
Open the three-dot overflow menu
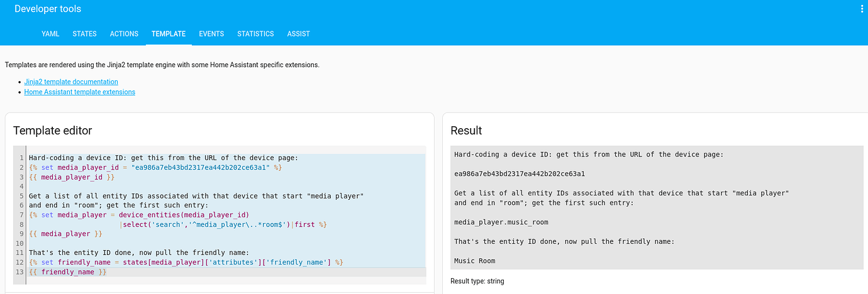tap(862, 9)
